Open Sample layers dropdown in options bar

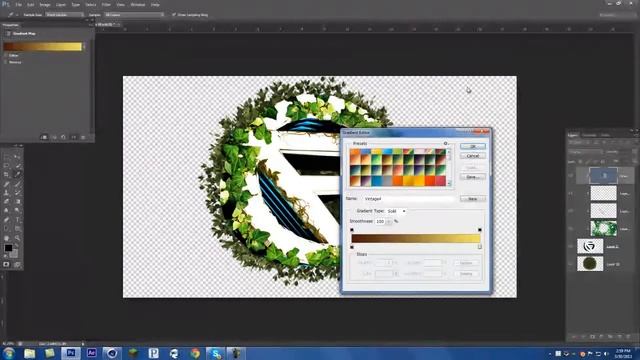(x=134, y=15)
